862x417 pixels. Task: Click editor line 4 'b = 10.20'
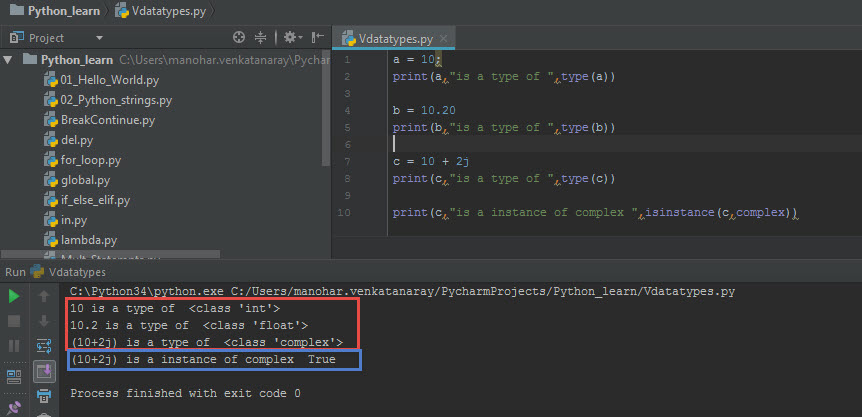[424, 110]
